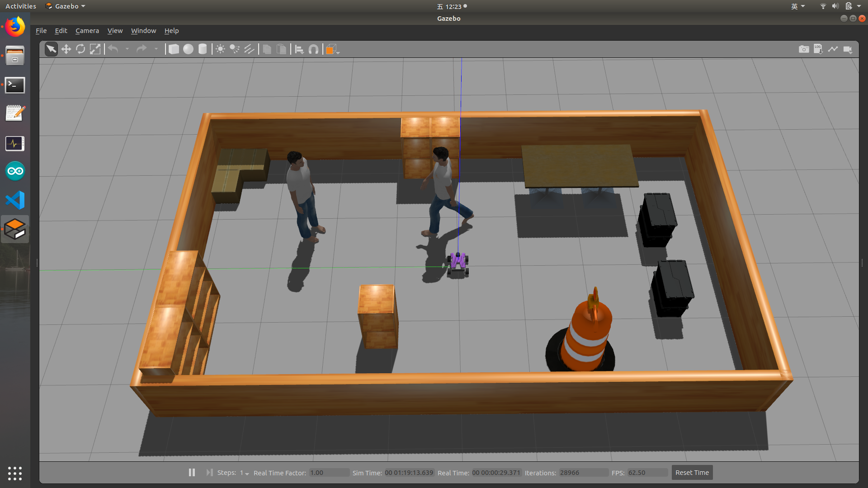Click the Reset Time button

point(692,472)
